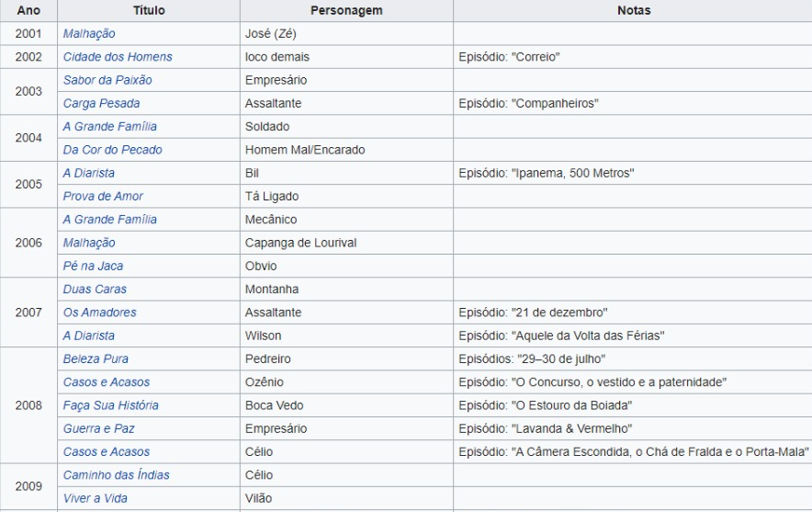
Task: Click the Sabor da Paixão title link
Action: tap(107, 80)
